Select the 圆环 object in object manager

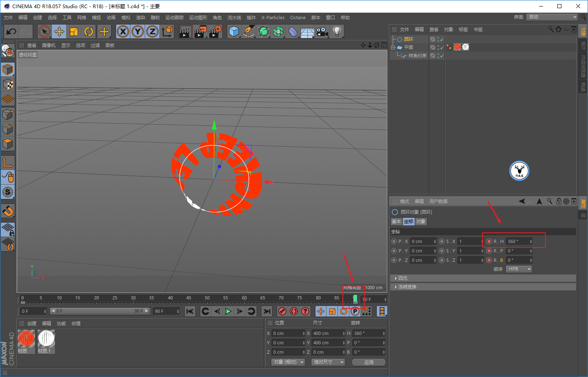(x=409, y=39)
